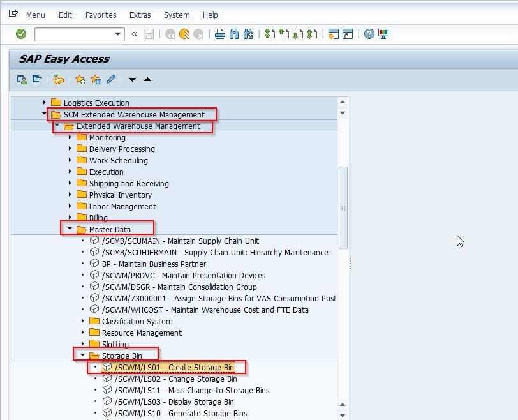Click the Delete Favorites star icon
This screenshot has height=420, width=518.
tap(96, 80)
